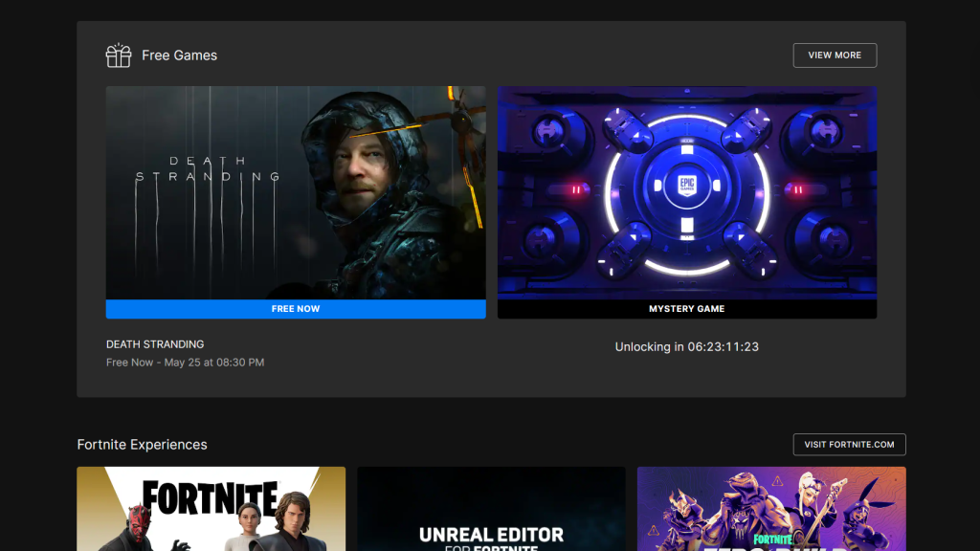Image resolution: width=980 pixels, height=551 pixels.
Task: Click the gift icon beside Free Games
Action: coord(118,55)
